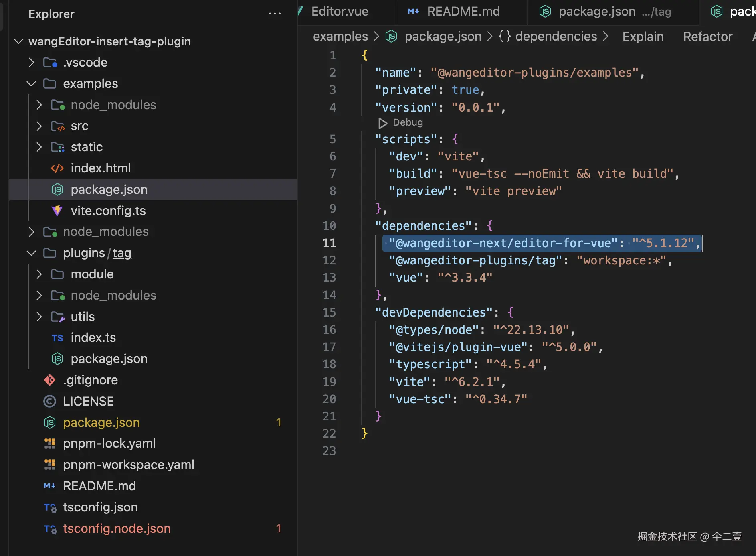Expand the src folder chevron
Image resolution: width=756 pixels, height=556 pixels.
(39, 126)
